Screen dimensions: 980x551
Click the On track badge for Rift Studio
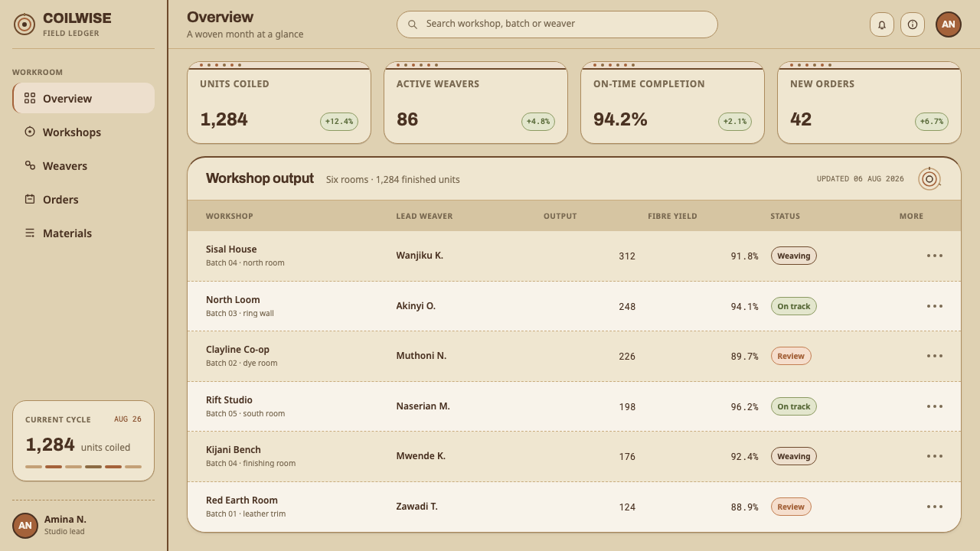pyautogui.click(x=794, y=406)
